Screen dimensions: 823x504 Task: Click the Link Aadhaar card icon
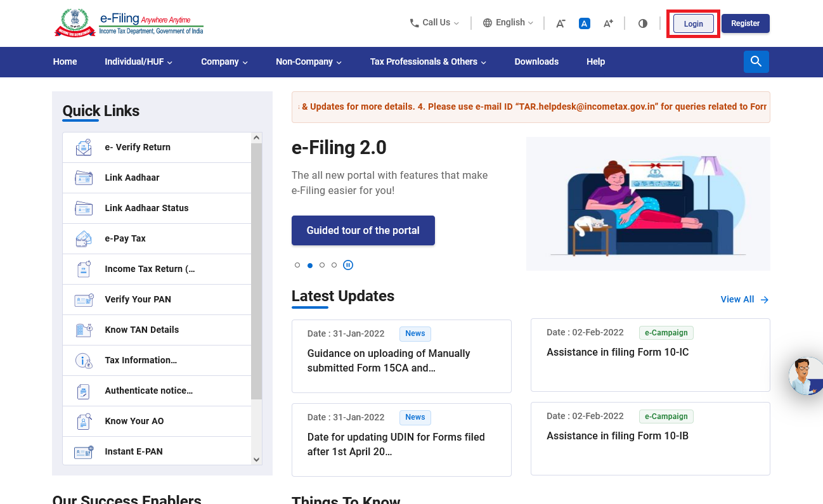click(84, 178)
